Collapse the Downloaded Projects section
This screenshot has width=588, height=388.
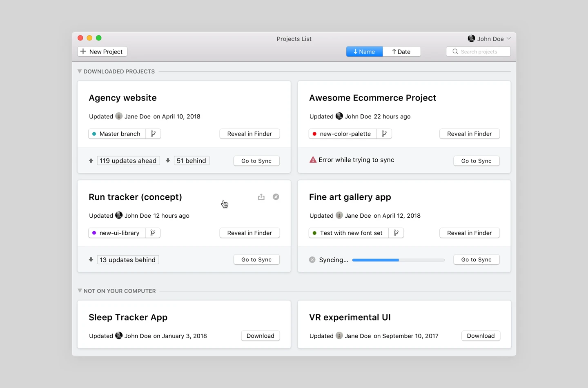click(80, 71)
